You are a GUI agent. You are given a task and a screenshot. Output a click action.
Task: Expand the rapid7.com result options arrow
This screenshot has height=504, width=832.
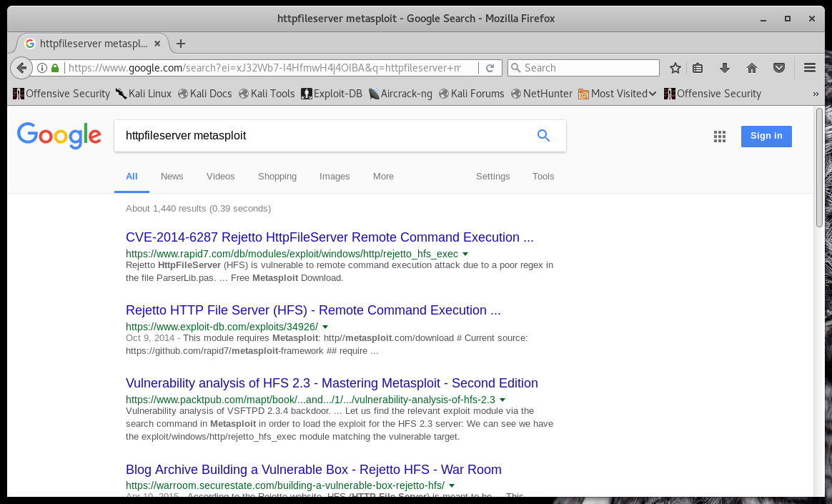[465, 255]
